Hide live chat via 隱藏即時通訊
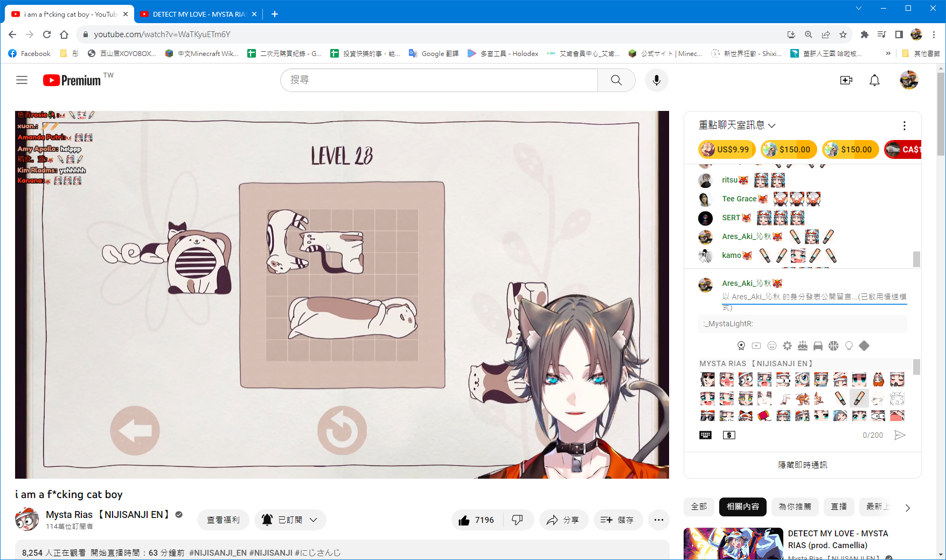The image size is (946, 560). [x=802, y=465]
